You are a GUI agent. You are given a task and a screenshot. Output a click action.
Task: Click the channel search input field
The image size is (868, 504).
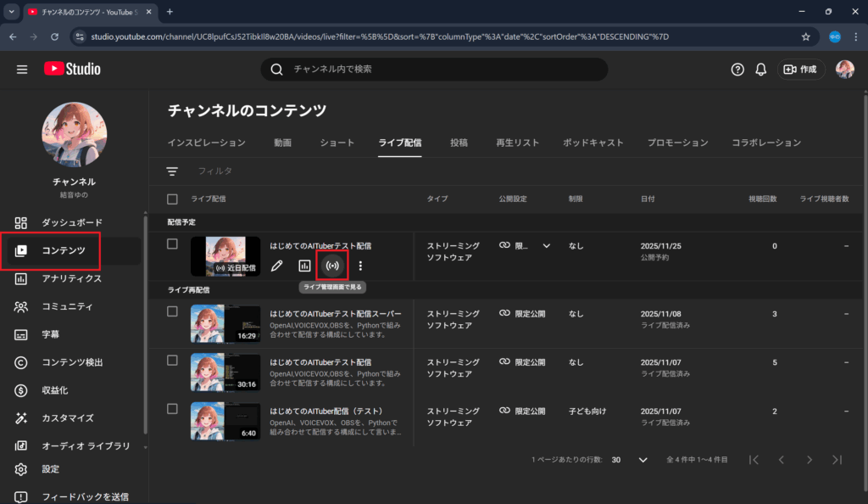coord(441,69)
